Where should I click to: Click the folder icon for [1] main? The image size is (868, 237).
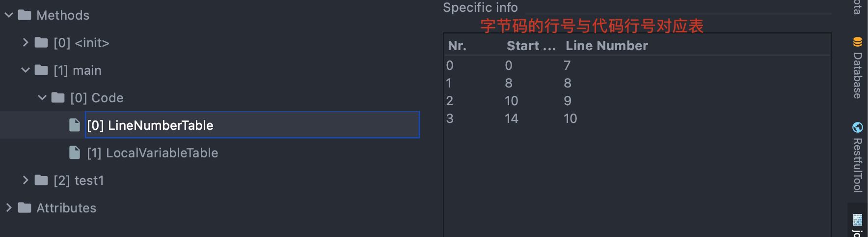click(x=42, y=70)
